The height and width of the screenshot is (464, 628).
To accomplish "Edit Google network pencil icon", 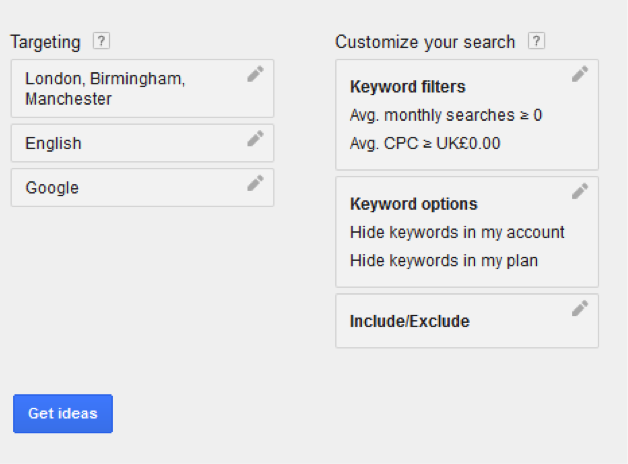I will coord(255,183).
